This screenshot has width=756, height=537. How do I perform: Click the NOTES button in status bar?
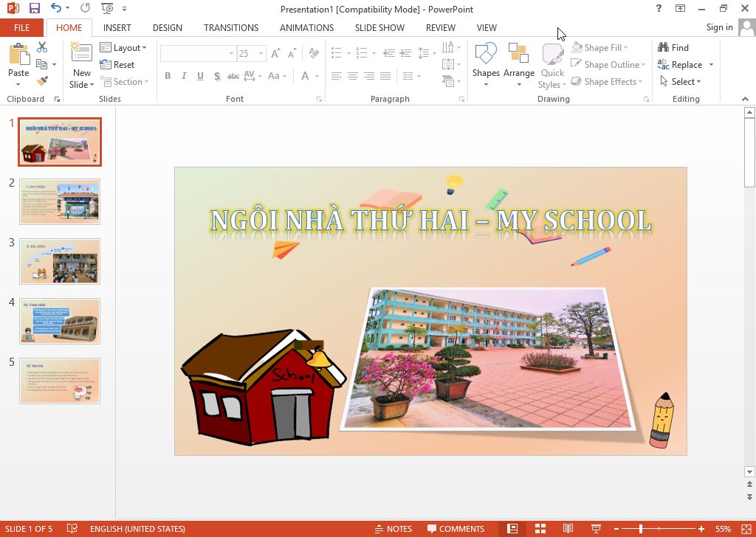[393, 529]
